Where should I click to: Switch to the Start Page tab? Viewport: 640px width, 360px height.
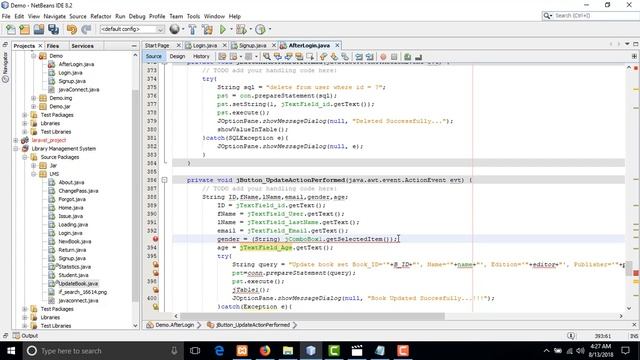click(157, 45)
